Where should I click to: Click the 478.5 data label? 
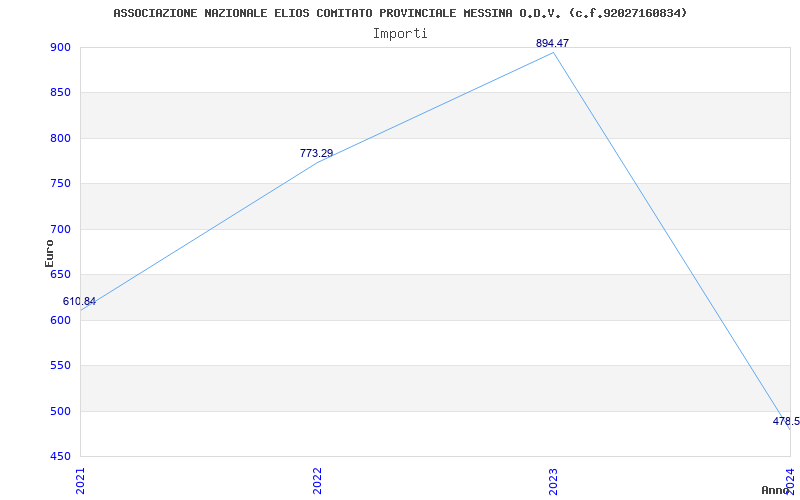pos(786,421)
